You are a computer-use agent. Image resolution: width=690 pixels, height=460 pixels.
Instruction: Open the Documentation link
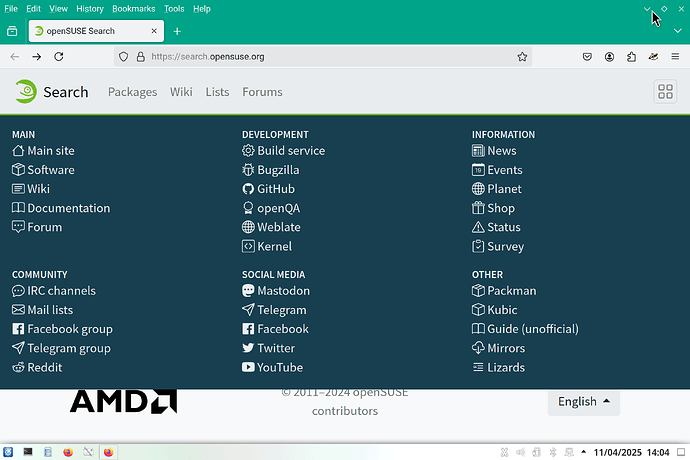coord(61,208)
